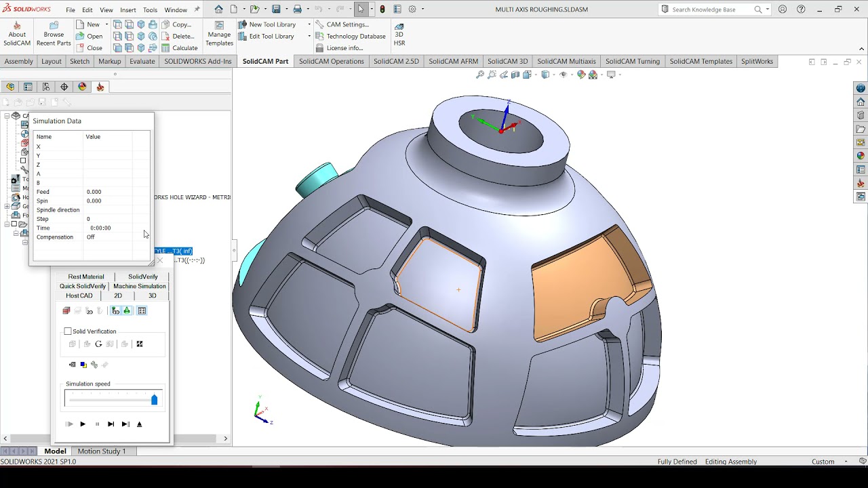868x488 pixels.
Task: Click the traffic light Rebuild icon
Action: tap(382, 9)
